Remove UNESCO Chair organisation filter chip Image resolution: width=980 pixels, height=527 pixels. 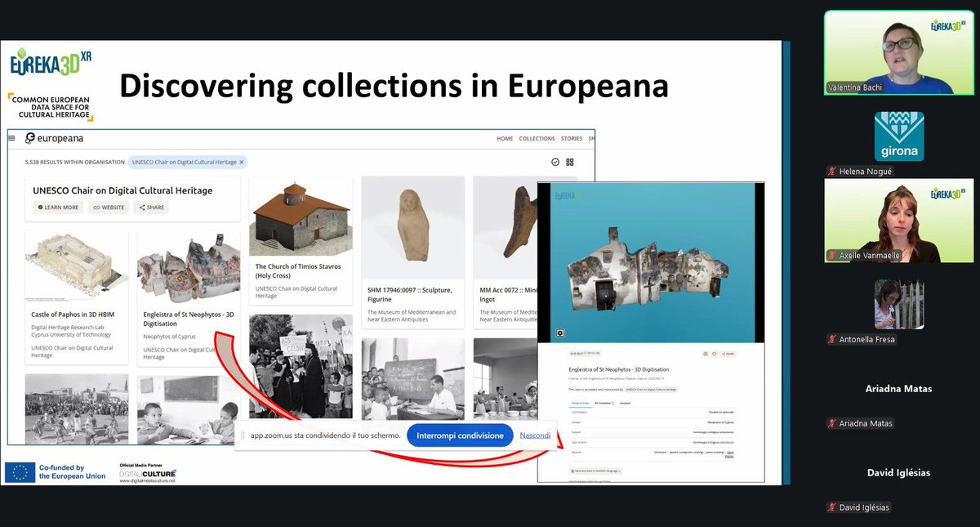tap(242, 162)
